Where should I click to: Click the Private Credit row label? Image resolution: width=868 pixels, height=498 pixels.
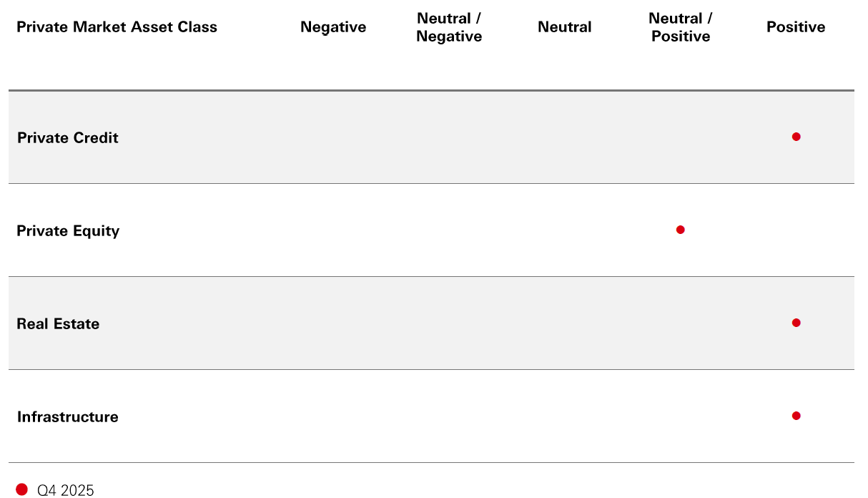[x=68, y=137]
